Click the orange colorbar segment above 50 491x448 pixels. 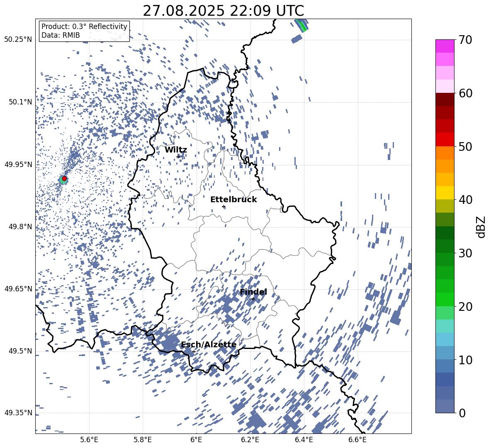pyautogui.click(x=445, y=153)
